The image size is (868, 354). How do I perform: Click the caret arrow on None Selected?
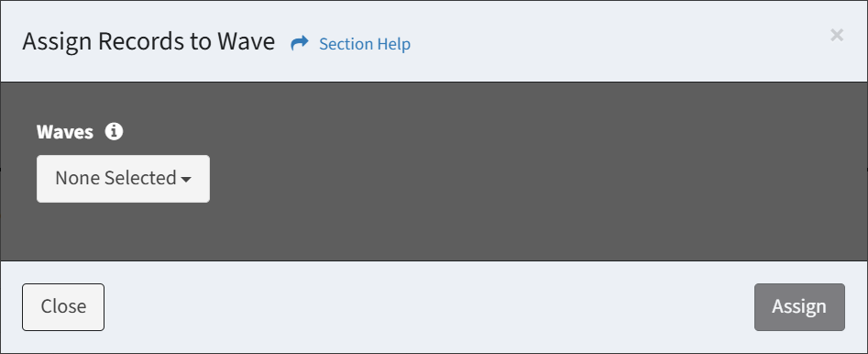click(186, 180)
